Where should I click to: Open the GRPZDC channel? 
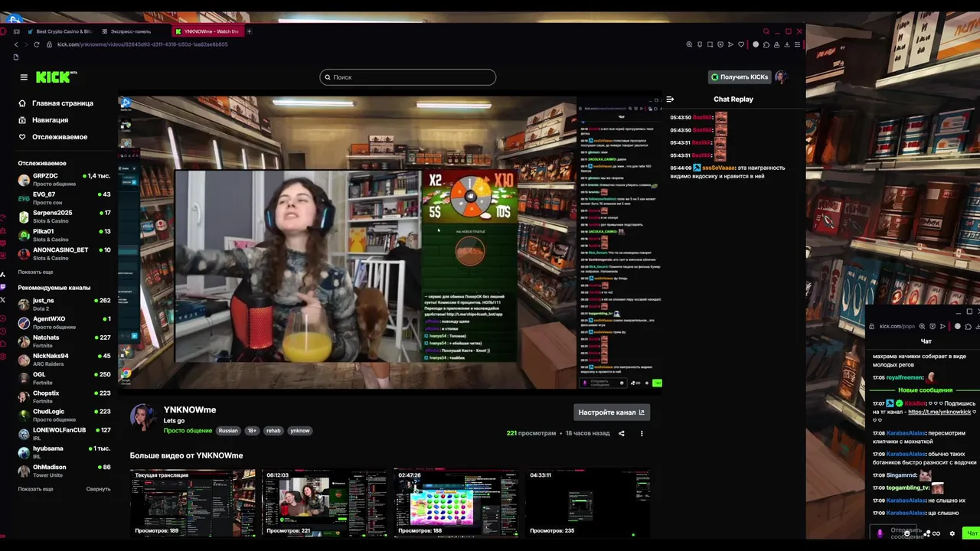point(65,180)
